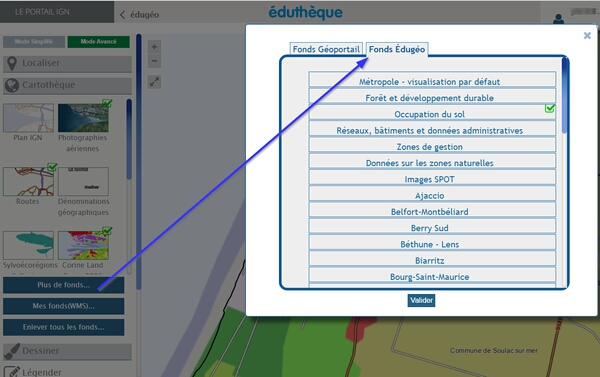Collapse the Cartothèque panel
This screenshot has height=377, width=600.
pos(67,85)
